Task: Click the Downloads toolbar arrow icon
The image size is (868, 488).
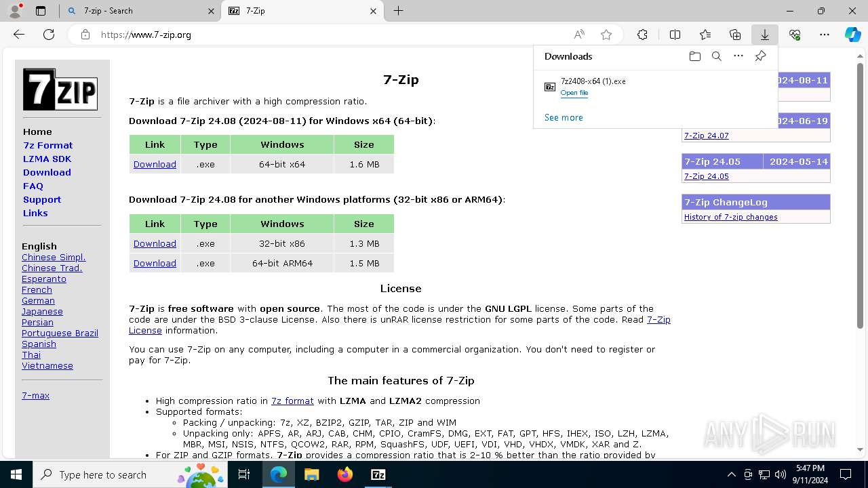Action: click(x=765, y=35)
